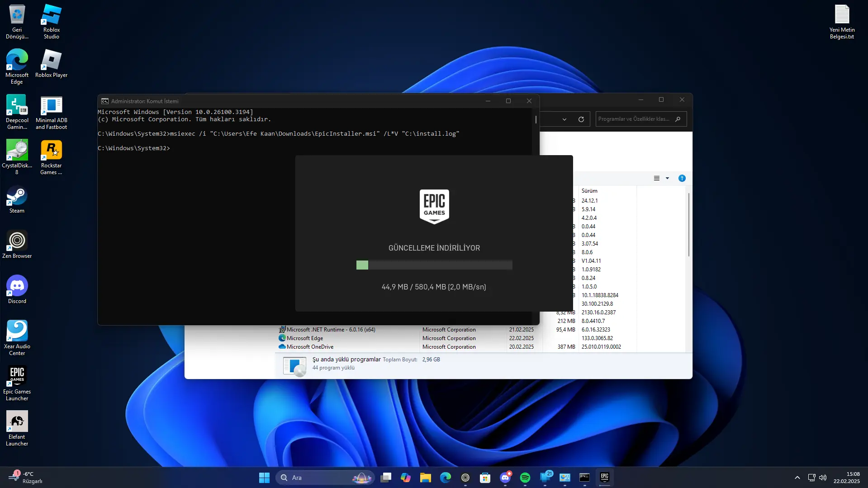
Task: Click the search magnifier in Programs window
Action: (678, 119)
